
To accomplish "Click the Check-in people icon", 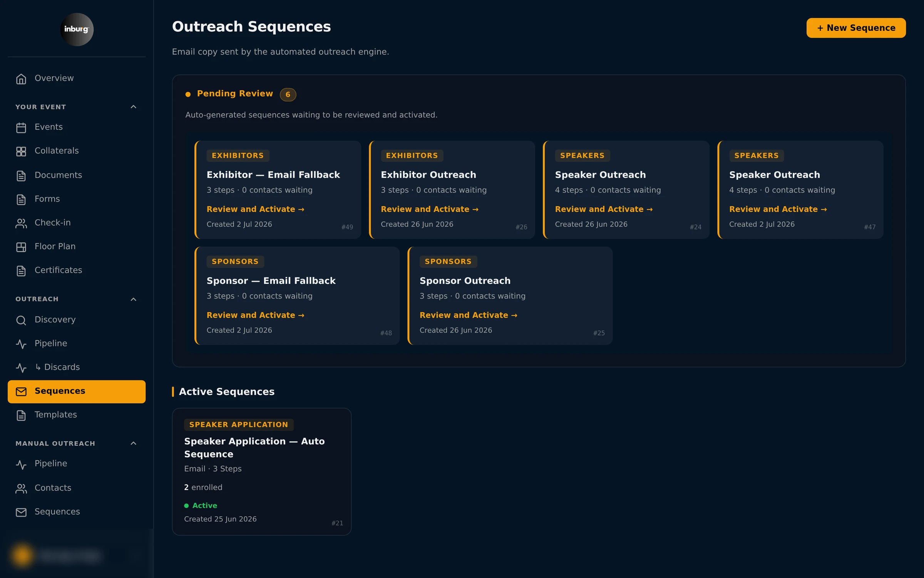I will pyautogui.click(x=21, y=223).
